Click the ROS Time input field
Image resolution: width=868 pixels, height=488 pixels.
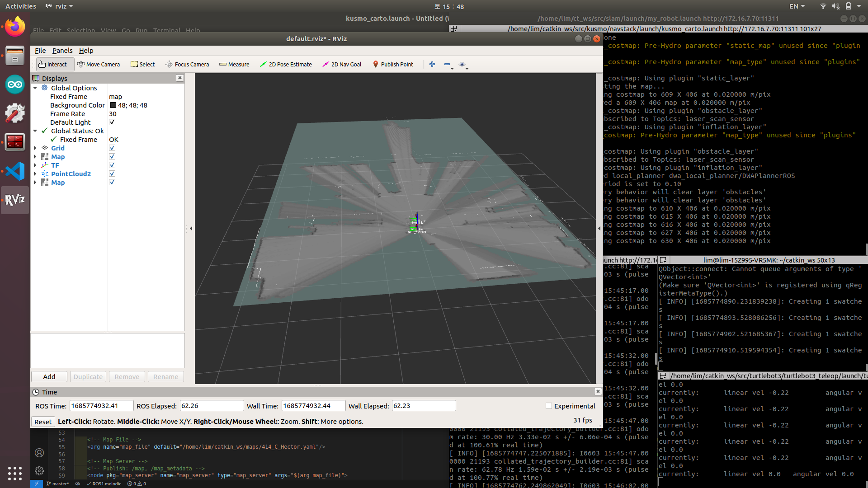coord(101,406)
